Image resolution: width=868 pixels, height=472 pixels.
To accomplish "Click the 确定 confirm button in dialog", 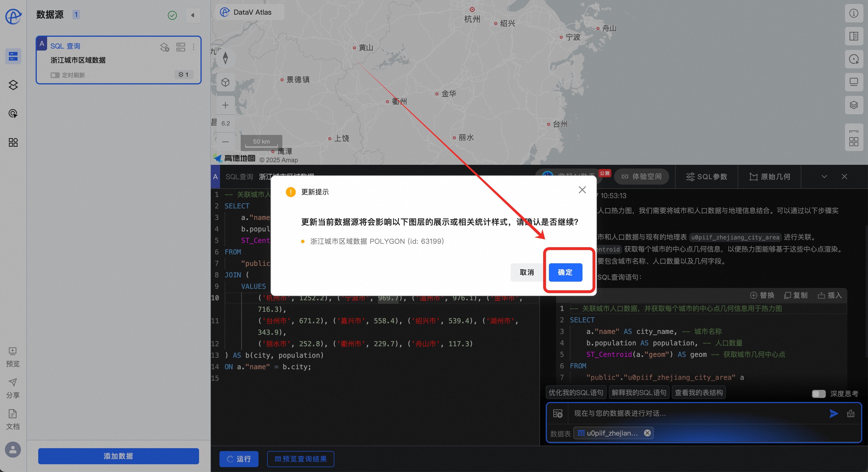I will 565,272.
